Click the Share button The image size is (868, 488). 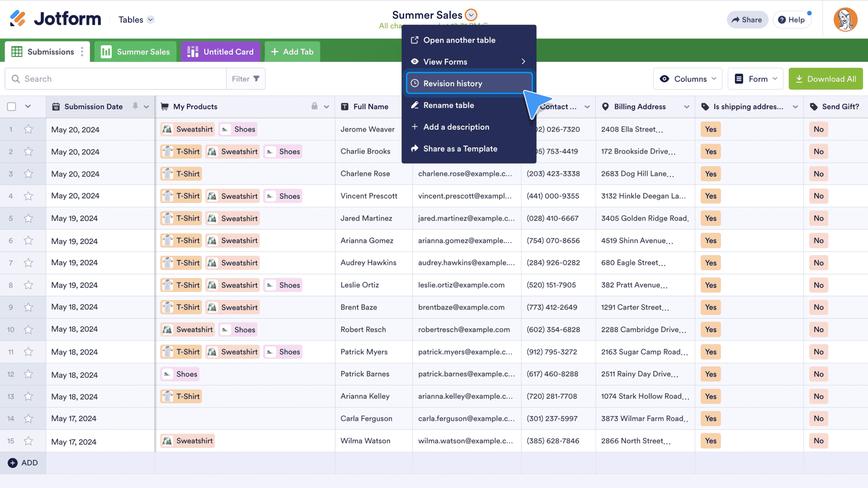747,19
